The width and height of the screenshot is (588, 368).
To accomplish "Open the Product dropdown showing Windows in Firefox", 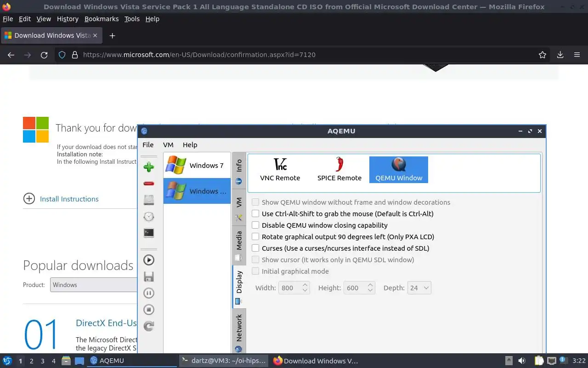I will pos(94,285).
